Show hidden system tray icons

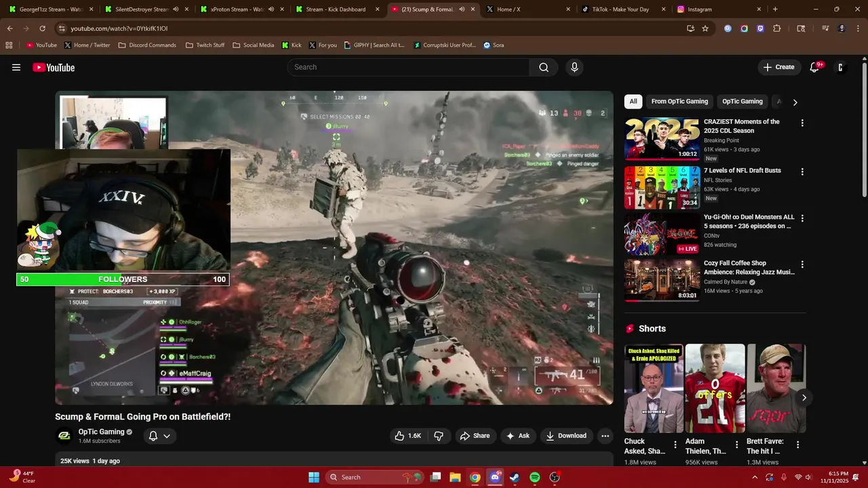pyautogui.click(x=755, y=477)
